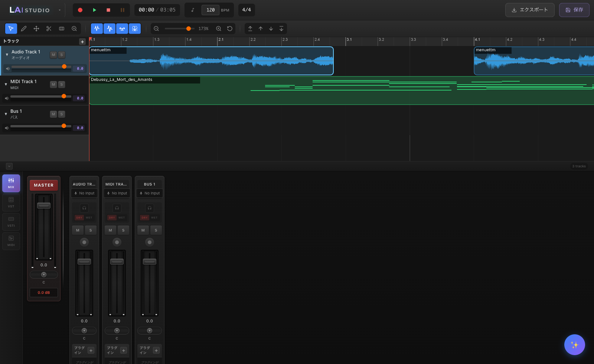Solo MIDI Track 1 in the track list

point(61,84)
